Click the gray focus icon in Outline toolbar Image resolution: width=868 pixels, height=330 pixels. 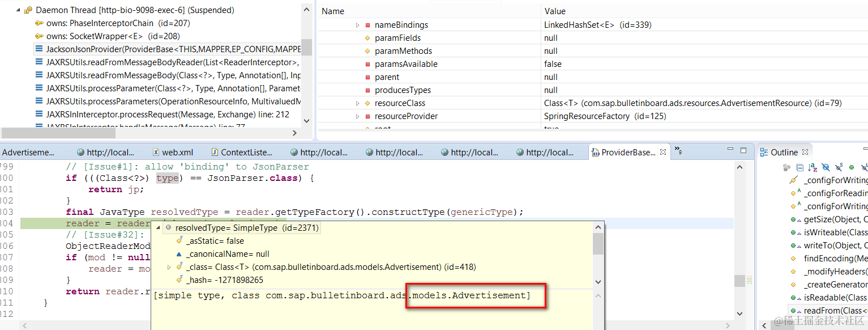click(786, 167)
